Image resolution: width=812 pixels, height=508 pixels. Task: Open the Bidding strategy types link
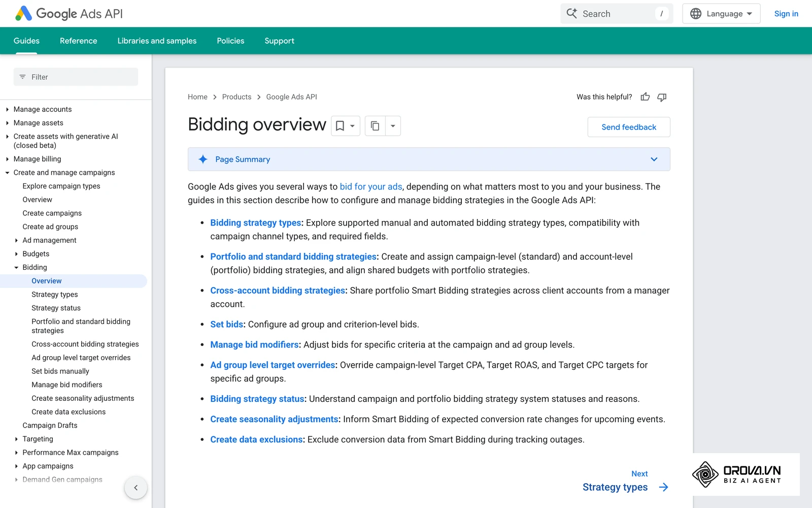pos(256,223)
